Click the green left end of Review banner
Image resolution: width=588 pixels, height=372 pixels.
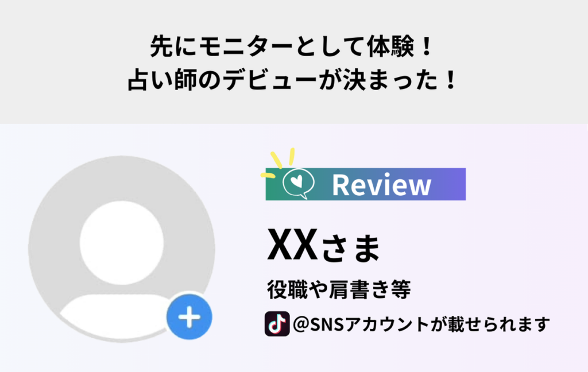pyautogui.click(x=274, y=188)
